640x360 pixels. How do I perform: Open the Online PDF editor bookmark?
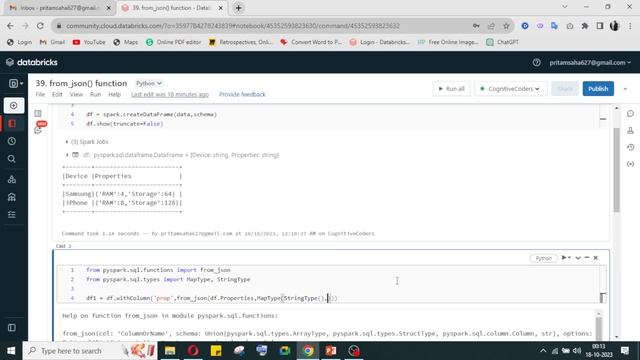173,42
